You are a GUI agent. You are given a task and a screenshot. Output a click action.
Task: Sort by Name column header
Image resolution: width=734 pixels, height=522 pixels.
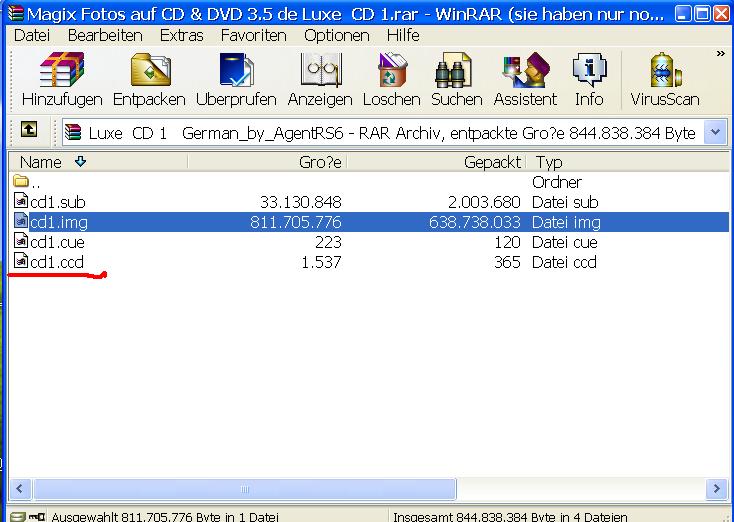click(98, 162)
